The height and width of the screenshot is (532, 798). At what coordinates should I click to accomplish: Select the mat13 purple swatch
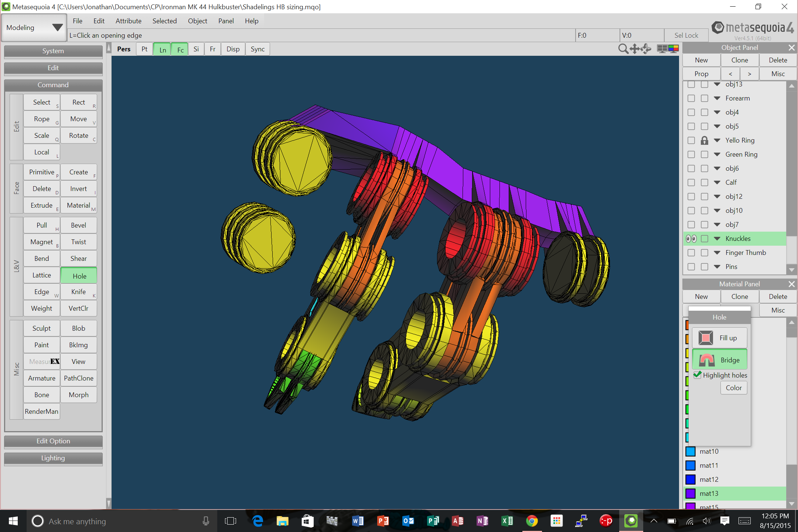click(x=690, y=494)
